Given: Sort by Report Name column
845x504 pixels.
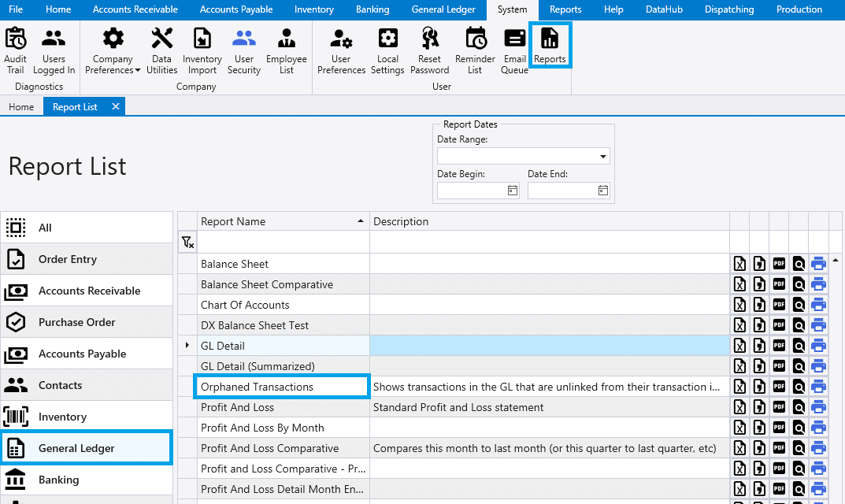Looking at the screenshot, I should coord(284,221).
